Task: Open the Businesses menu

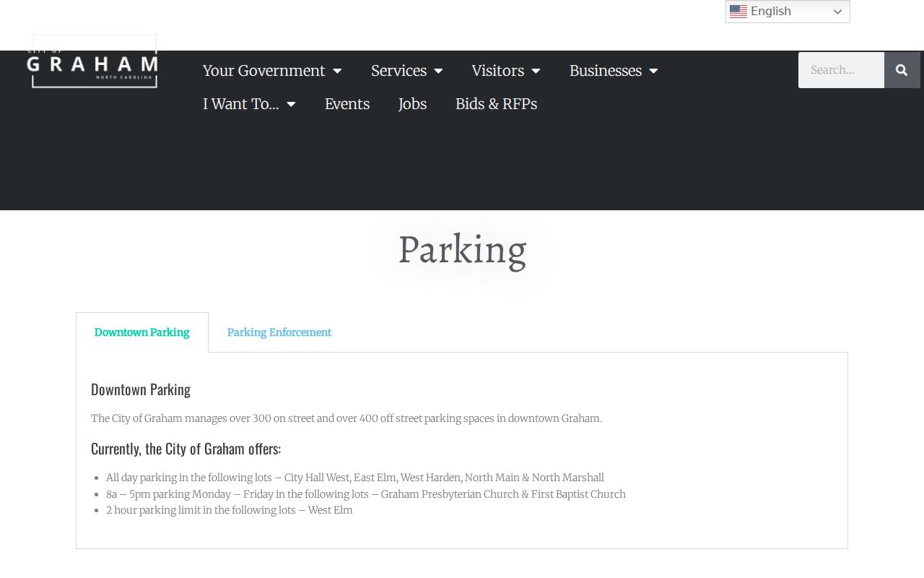Action: click(605, 71)
